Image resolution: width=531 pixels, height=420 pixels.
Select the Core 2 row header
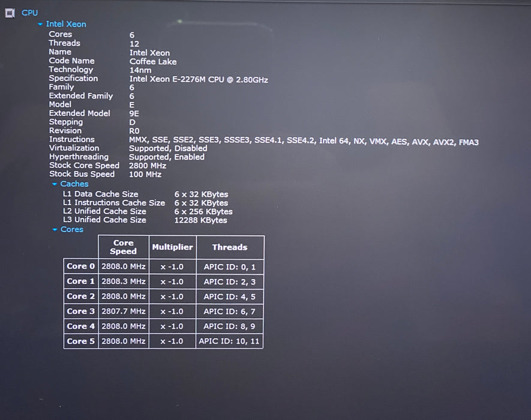[x=80, y=296]
